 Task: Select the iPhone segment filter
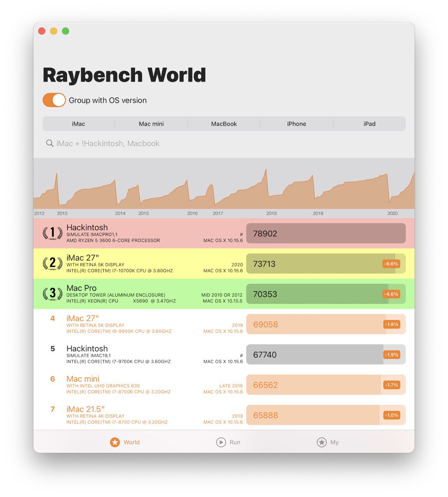(297, 124)
